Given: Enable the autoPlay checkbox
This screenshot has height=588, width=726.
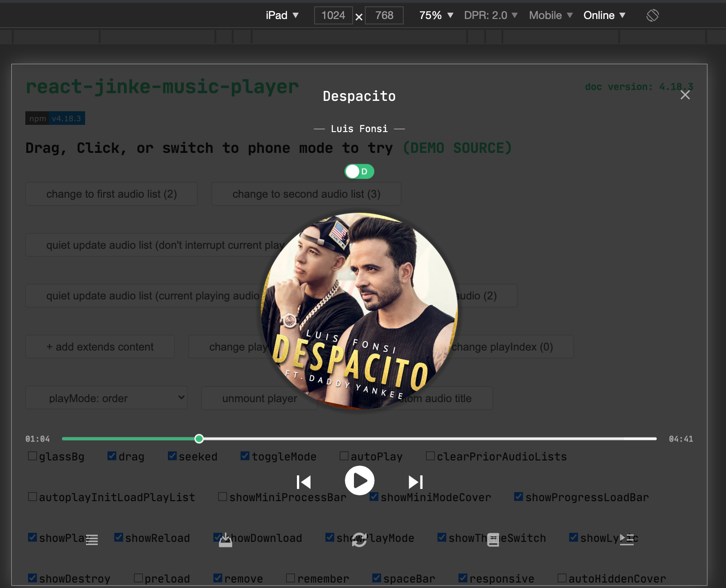Looking at the screenshot, I should tap(344, 456).
